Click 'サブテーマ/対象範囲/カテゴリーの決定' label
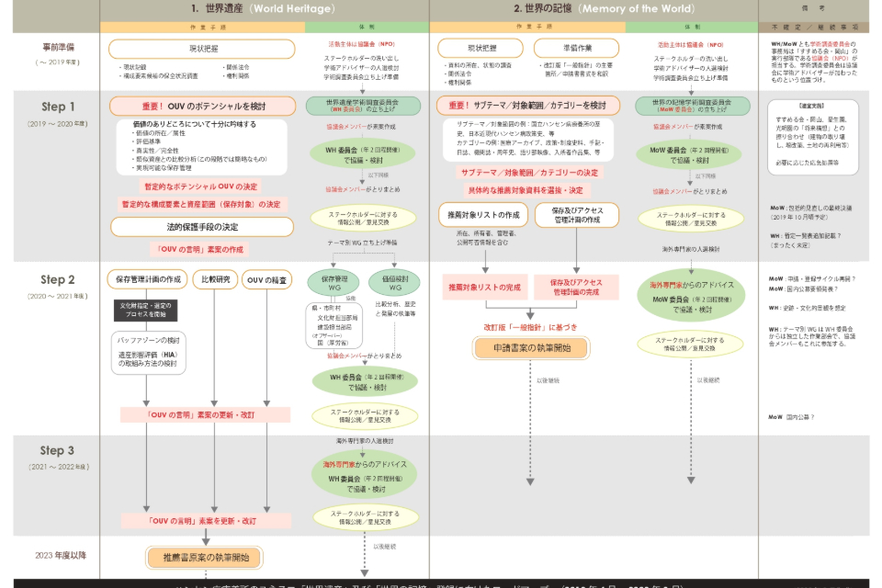 [529, 173]
